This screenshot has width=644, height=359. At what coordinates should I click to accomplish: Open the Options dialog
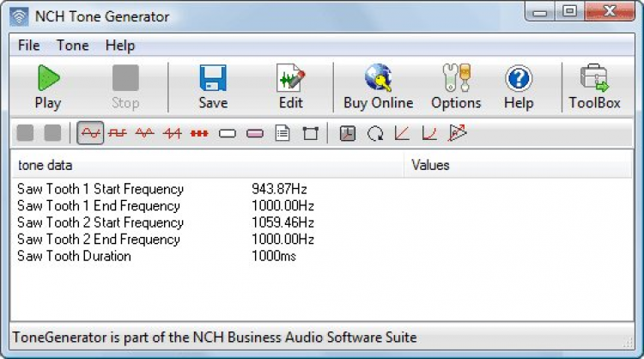tap(456, 87)
